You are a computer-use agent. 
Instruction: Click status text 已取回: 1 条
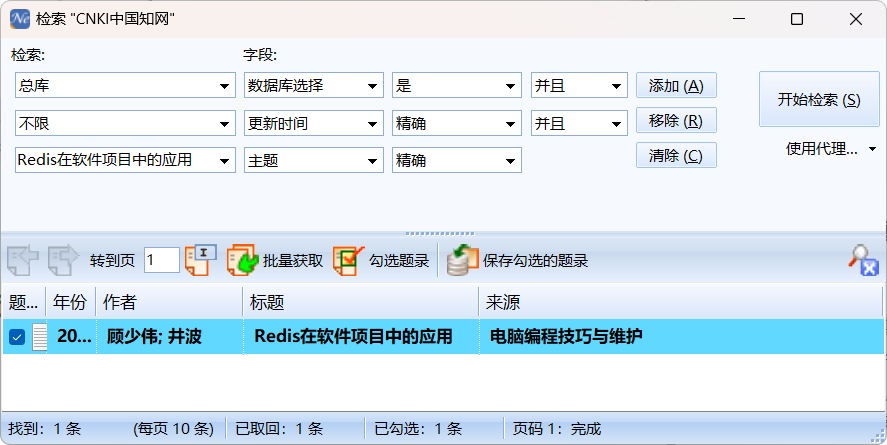tap(279, 429)
